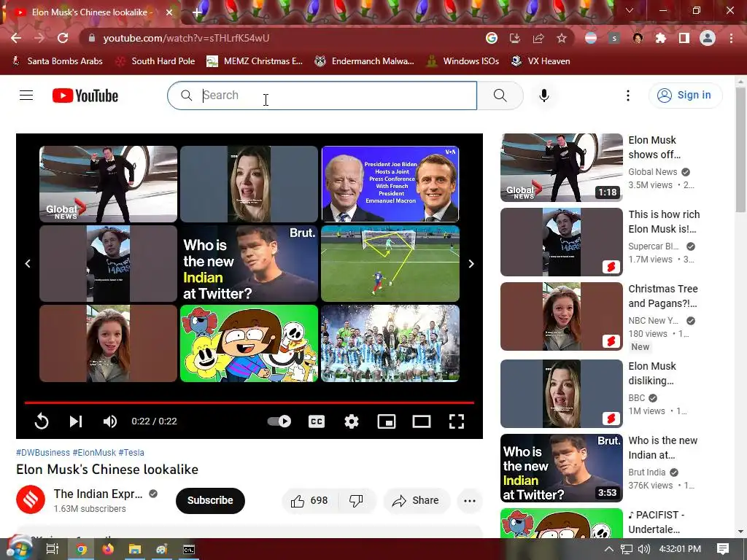This screenshot has width=747, height=560.
Task: Open the #ElonMusk hashtag
Action: [94, 452]
